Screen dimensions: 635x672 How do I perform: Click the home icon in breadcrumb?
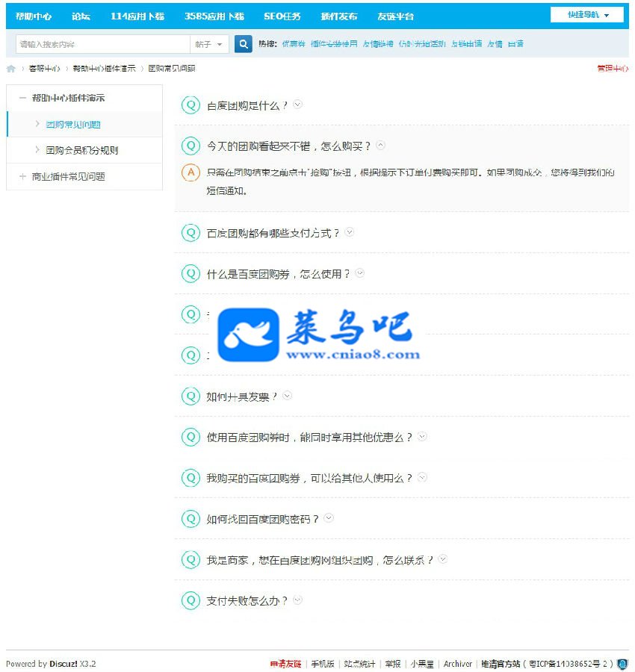pyautogui.click(x=10, y=69)
